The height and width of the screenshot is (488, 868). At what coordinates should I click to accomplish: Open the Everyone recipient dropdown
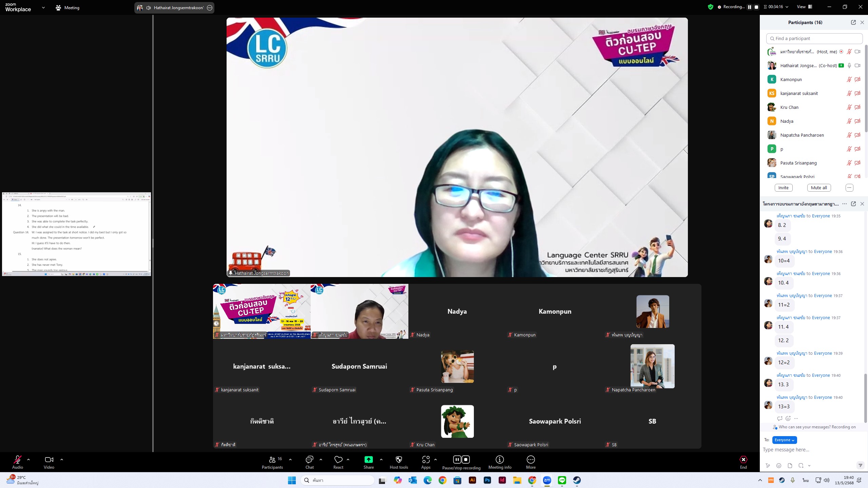(x=784, y=440)
